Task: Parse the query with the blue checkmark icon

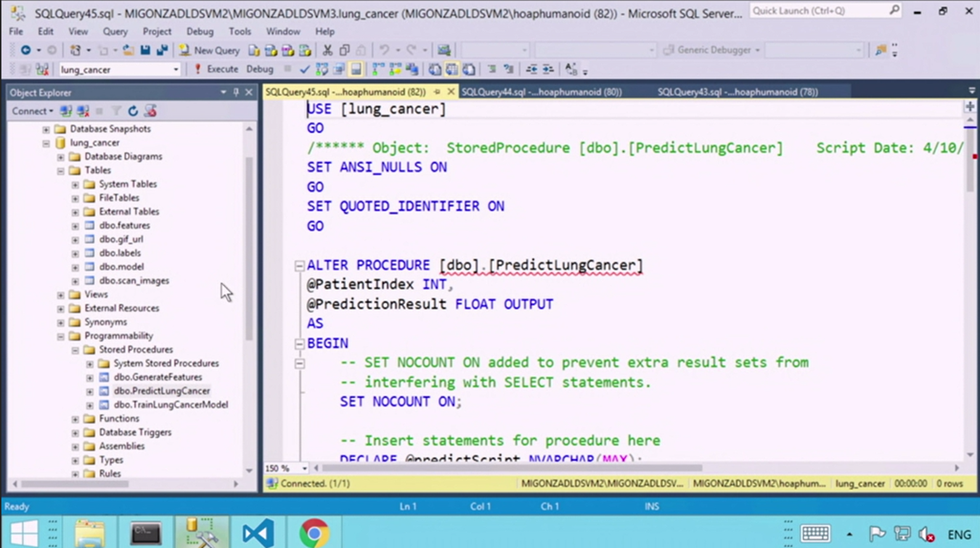Action: point(304,70)
